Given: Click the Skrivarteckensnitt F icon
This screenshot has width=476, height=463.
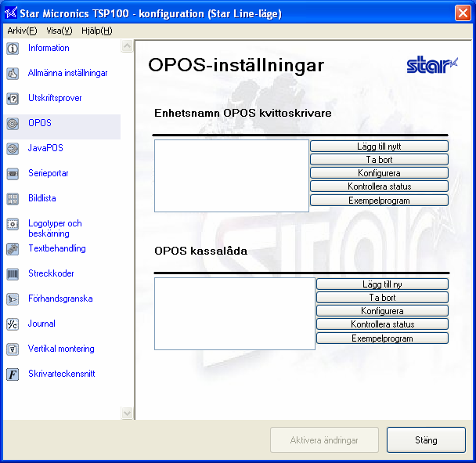Looking at the screenshot, I should [x=13, y=374].
